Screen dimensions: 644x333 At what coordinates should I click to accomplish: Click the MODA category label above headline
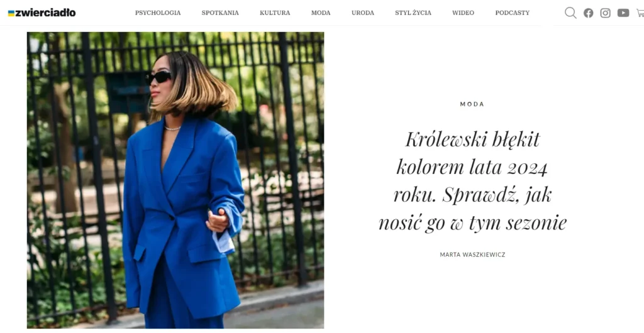point(472,104)
